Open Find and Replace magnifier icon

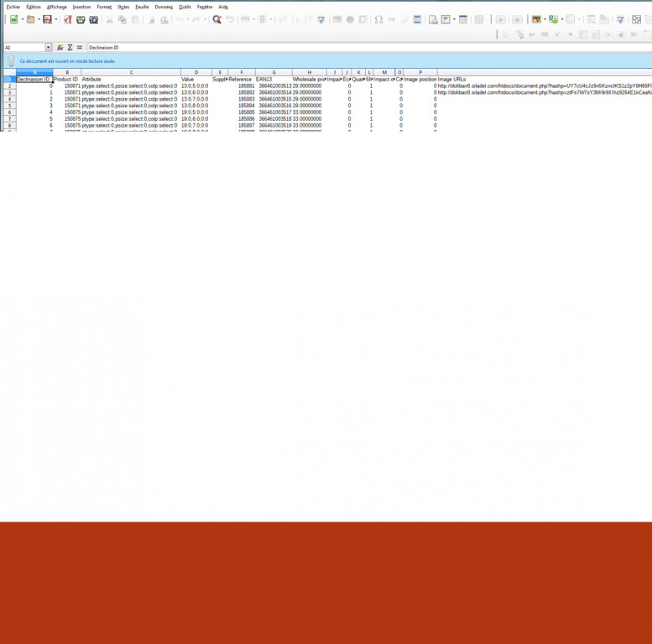216,19
